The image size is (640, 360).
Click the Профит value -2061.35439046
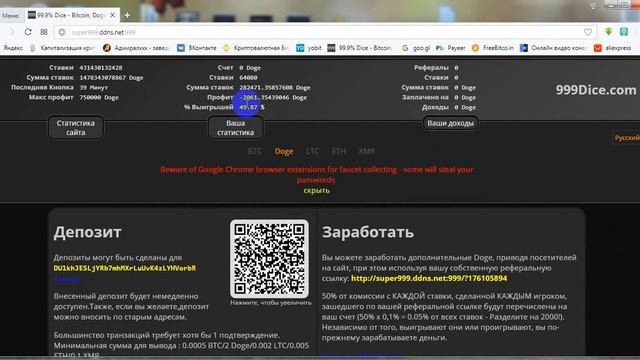[273, 97]
